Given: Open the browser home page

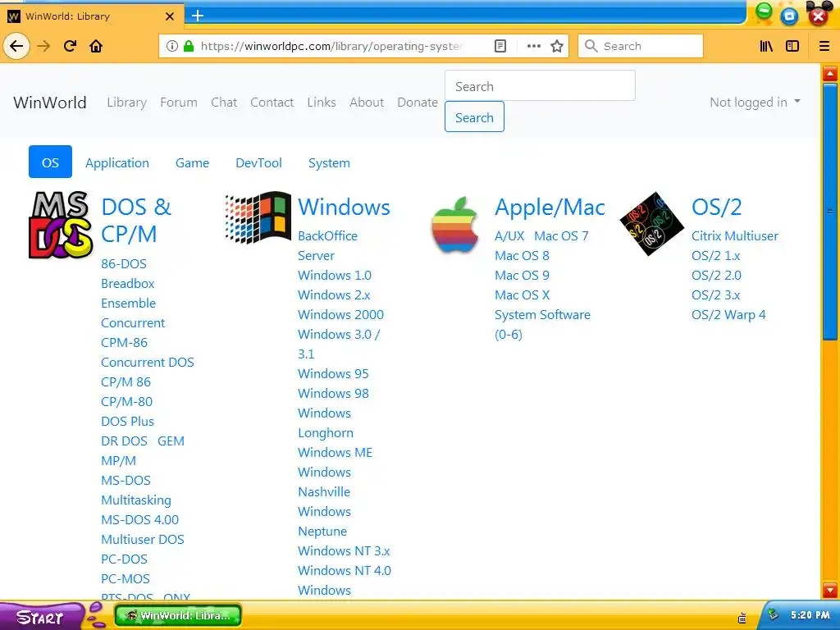Looking at the screenshot, I should [96, 46].
